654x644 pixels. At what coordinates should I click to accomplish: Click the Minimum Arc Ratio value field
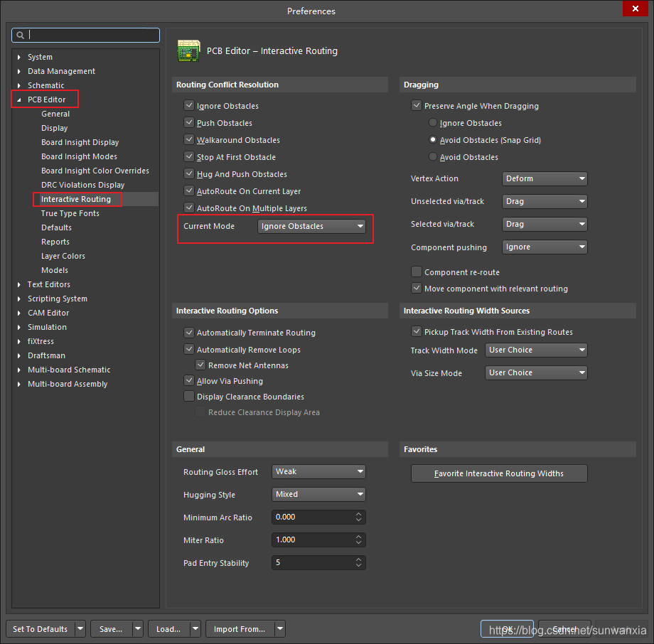click(318, 517)
